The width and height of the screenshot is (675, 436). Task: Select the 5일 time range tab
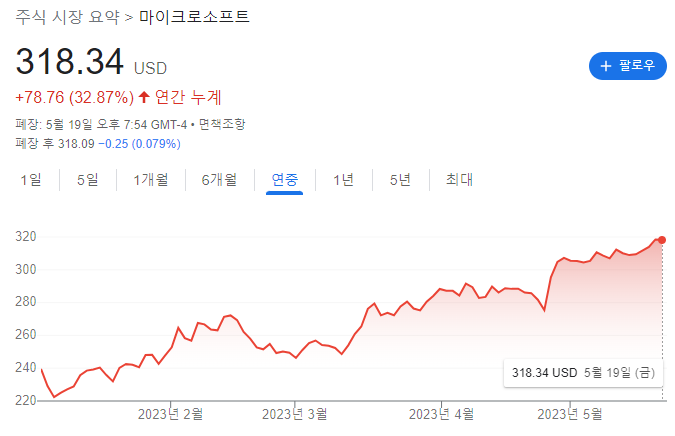click(x=88, y=179)
